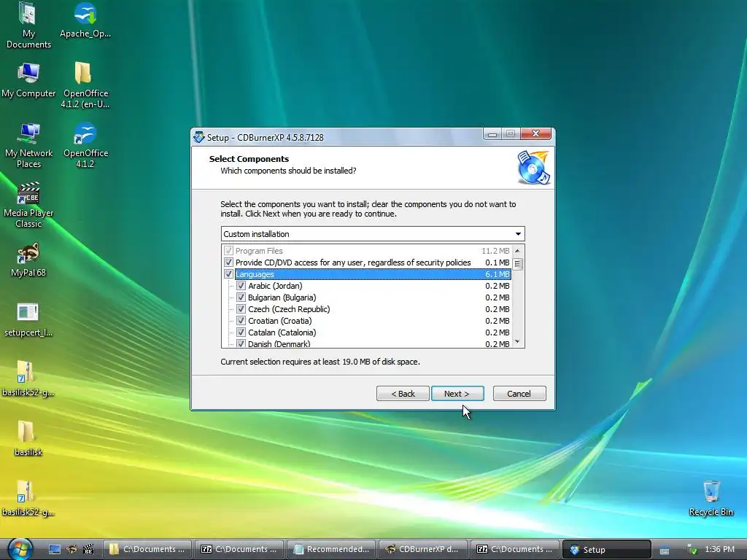This screenshot has height=560, width=747.
Task: Uncheck Czech (Czech Republic) language
Action: tap(241, 309)
